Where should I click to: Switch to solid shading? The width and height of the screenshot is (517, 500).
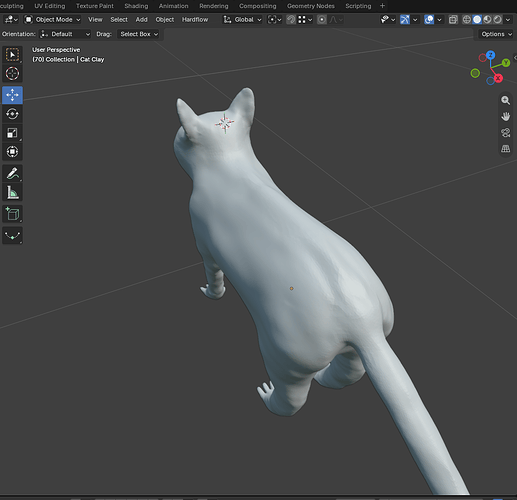tap(477, 20)
